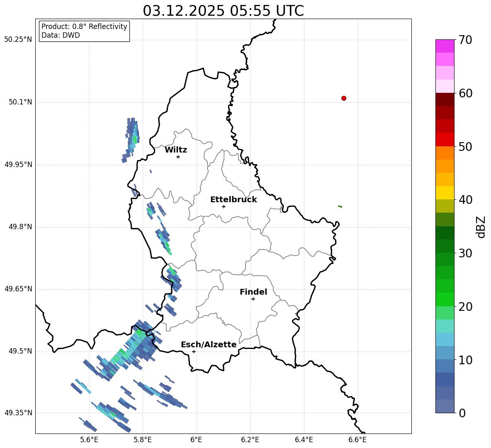Click the 5.6°E longitude label
The image size is (491, 448).
89,440
